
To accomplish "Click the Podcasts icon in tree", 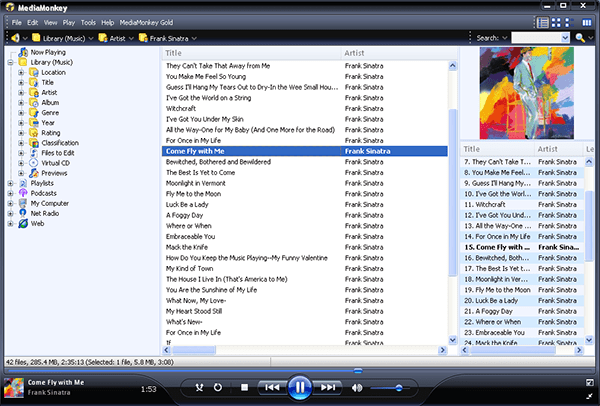I will point(23,193).
